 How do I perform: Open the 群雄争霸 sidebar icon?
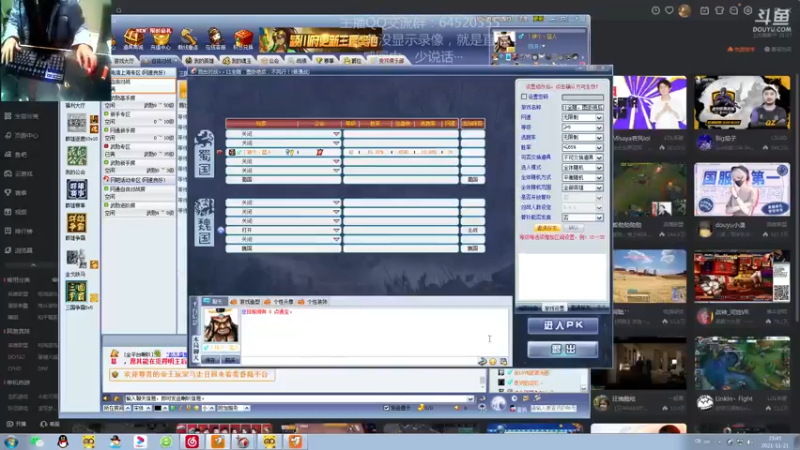(77, 223)
